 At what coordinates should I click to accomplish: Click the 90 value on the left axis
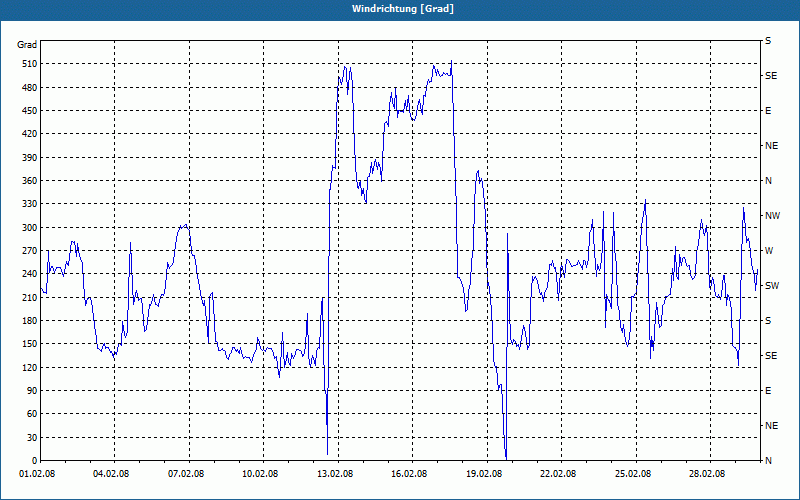pos(31,391)
